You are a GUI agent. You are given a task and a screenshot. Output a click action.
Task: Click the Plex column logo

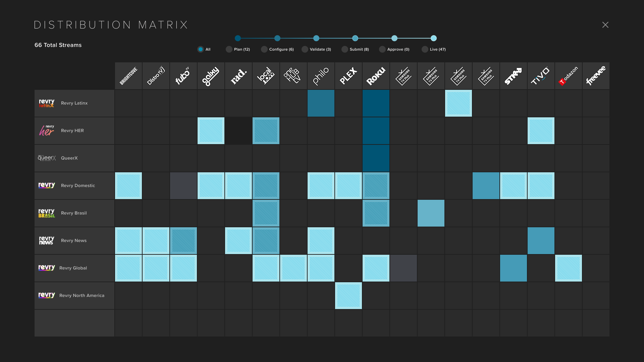348,76
